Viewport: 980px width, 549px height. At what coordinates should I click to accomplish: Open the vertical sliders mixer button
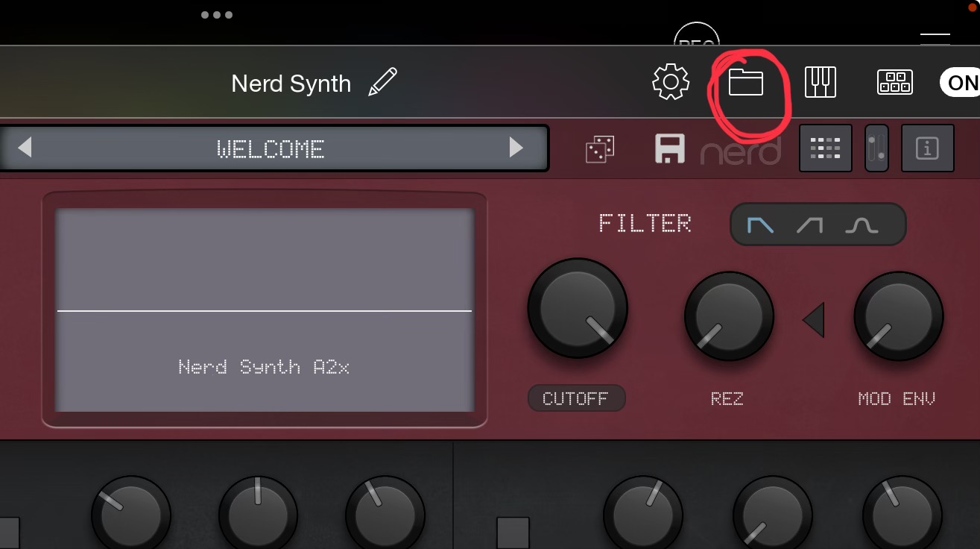point(876,148)
